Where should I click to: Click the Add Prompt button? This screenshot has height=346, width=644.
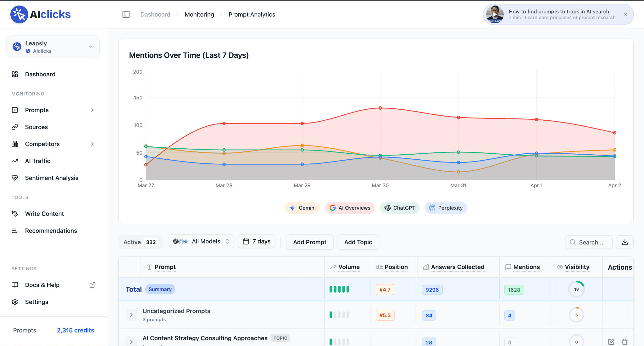[x=309, y=242]
